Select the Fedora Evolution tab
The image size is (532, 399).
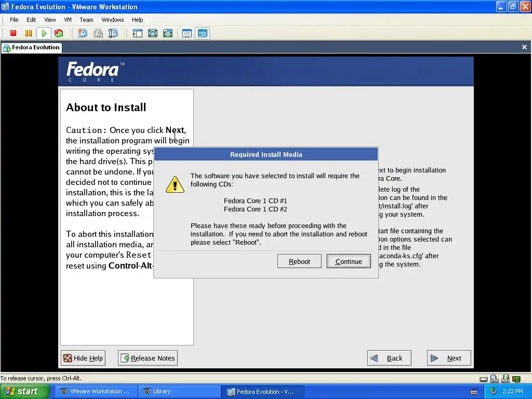(32, 47)
